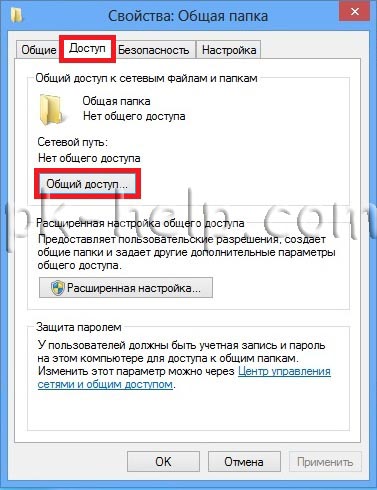Image resolution: width=377 pixels, height=490 pixels.
Task: Click the Нет общего доступа text under Сетевой путь
Action: tap(89, 158)
